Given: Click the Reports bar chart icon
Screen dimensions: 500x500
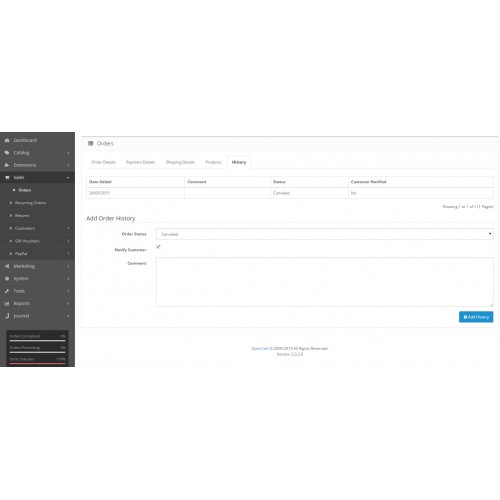Looking at the screenshot, I should coord(7,303).
